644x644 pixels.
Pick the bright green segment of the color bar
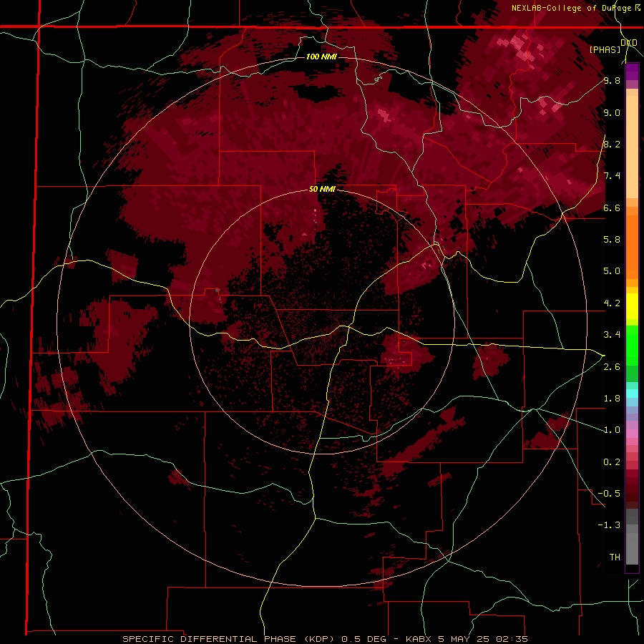pyautogui.click(x=632, y=345)
